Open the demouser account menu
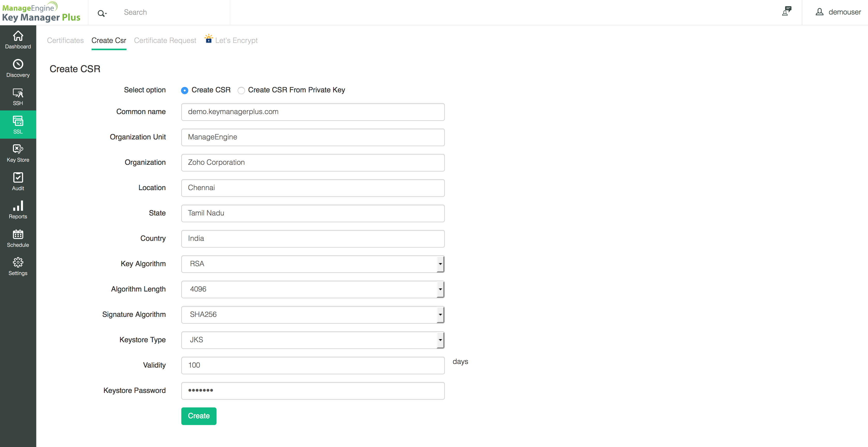This screenshot has width=868, height=447. (838, 12)
